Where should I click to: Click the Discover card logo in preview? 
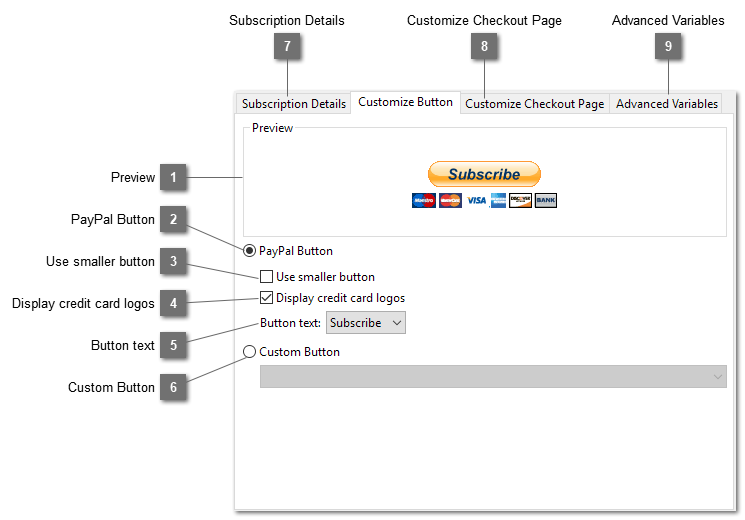(x=520, y=201)
